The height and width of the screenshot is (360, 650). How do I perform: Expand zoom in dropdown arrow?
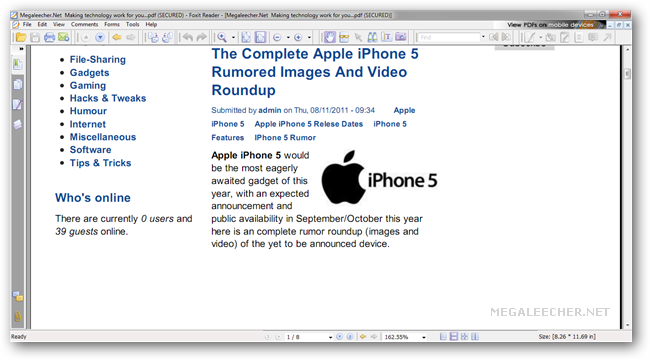point(309,37)
